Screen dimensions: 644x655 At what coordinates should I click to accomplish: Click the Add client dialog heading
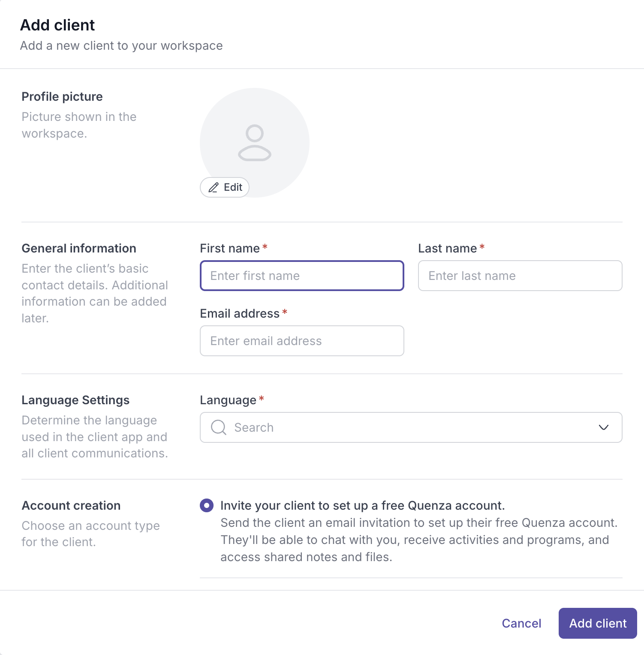pos(57,25)
